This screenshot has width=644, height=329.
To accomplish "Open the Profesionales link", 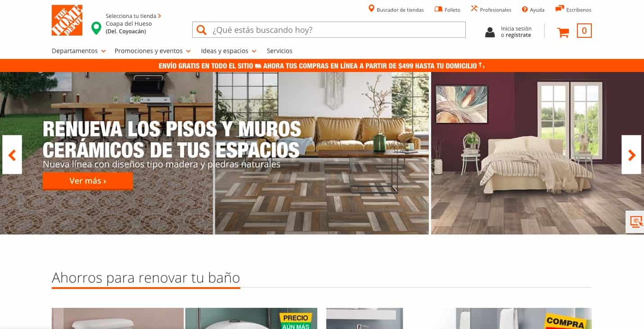I will (x=495, y=10).
